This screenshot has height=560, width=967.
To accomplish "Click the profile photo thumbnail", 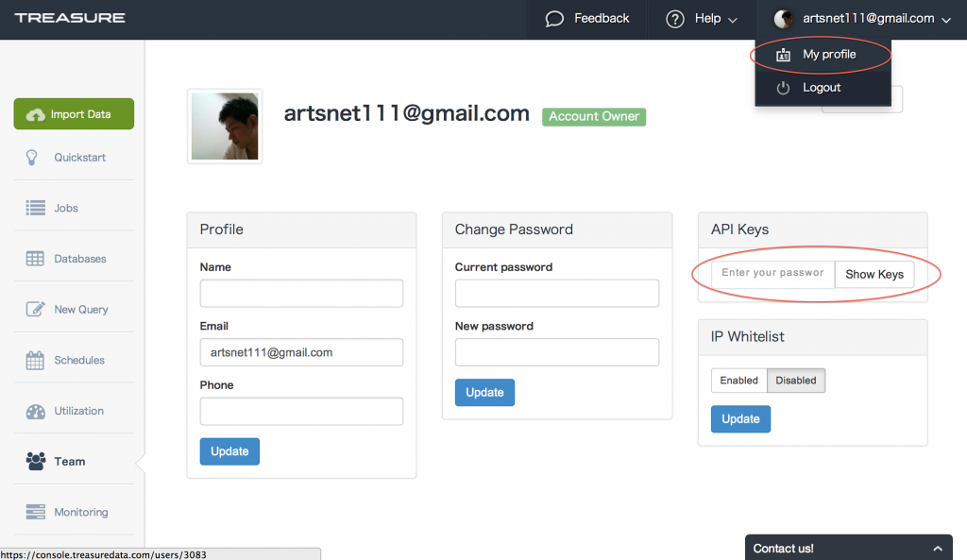I will coord(225,127).
